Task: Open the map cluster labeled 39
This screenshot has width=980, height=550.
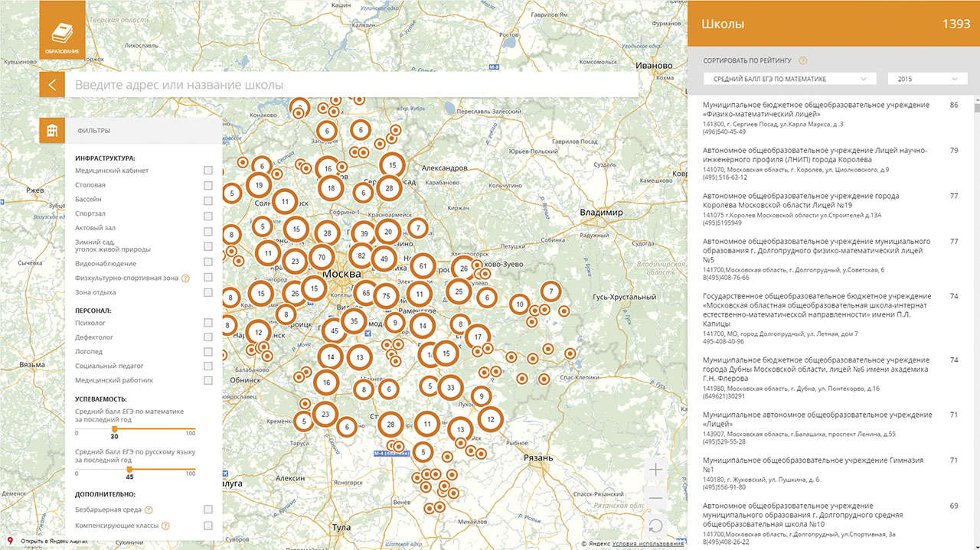Action: [364, 234]
